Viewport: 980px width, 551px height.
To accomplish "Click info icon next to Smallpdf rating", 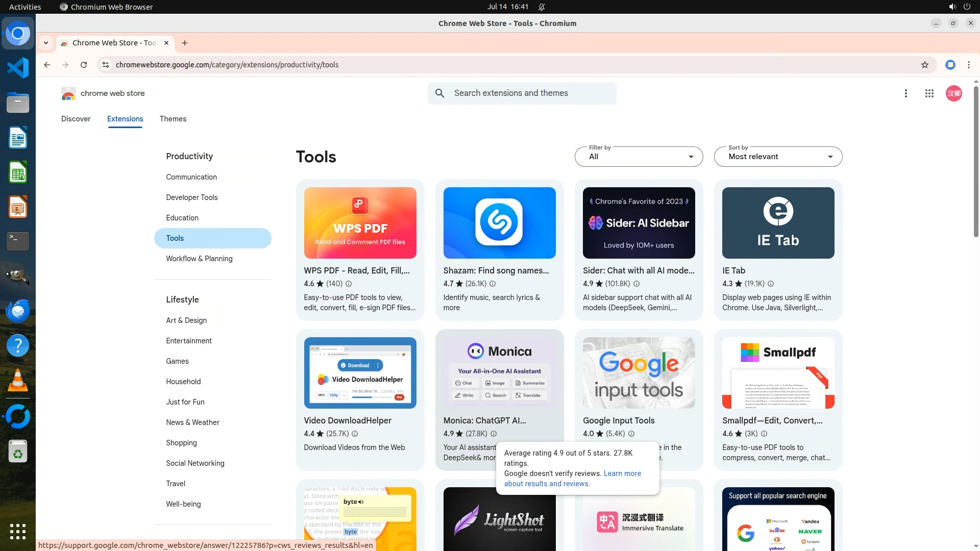I will point(764,434).
